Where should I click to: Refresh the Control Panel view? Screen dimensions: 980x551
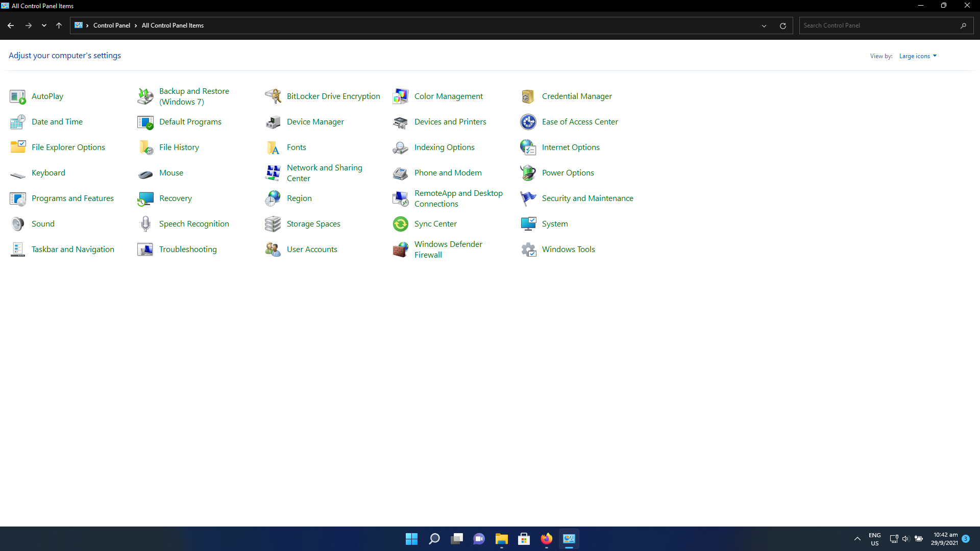click(783, 26)
